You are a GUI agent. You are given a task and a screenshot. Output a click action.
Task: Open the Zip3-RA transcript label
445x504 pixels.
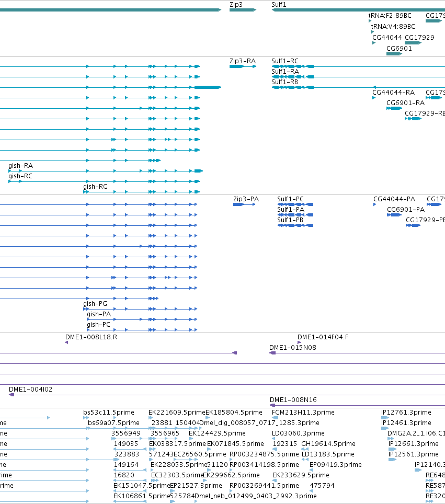pos(243,61)
